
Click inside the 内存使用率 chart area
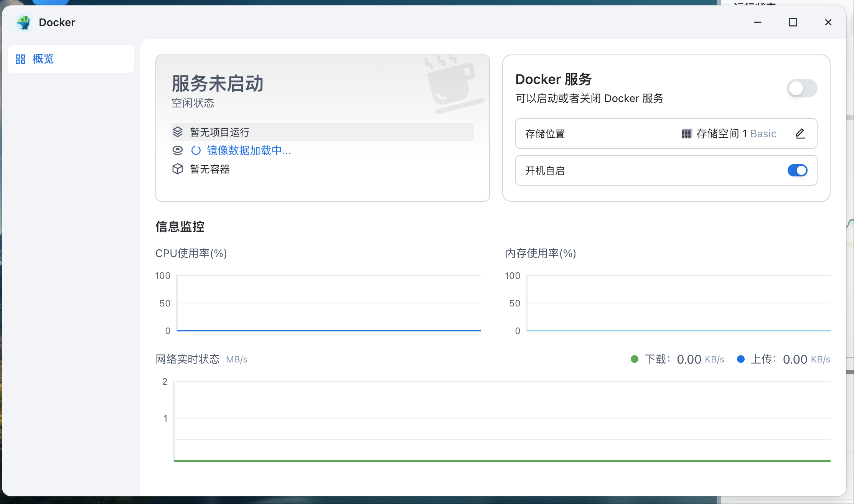[x=678, y=303]
